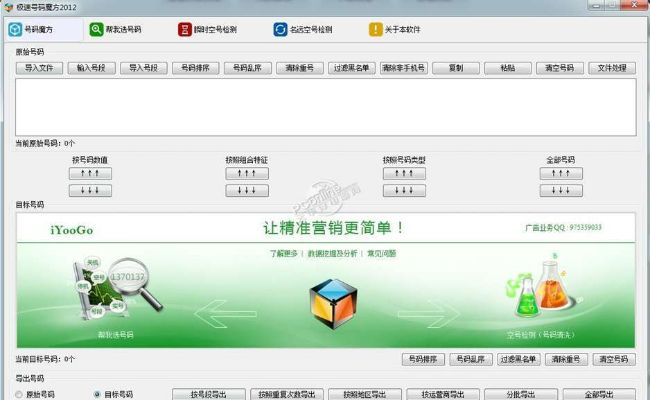
Task: Open the red hourglass 瞬时空号检测 tab
Action: coord(207,29)
